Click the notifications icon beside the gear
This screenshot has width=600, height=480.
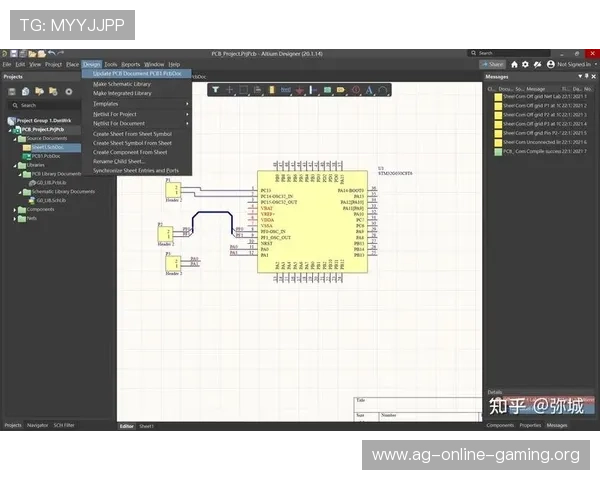538,64
